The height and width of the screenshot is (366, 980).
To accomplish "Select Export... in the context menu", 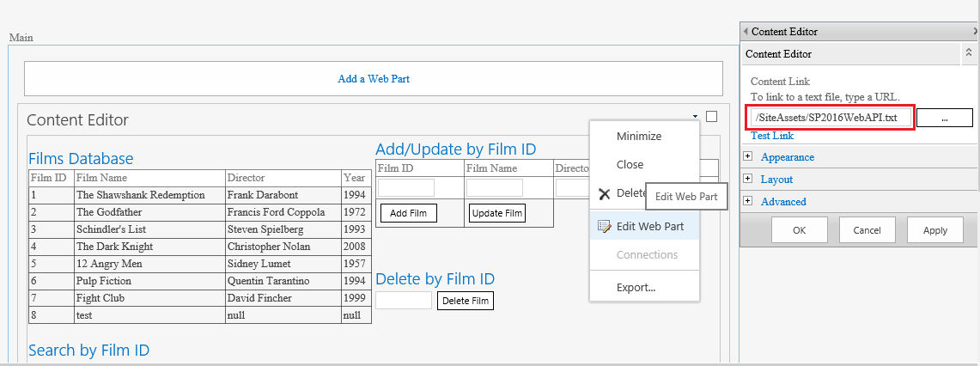I will coord(636,288).
